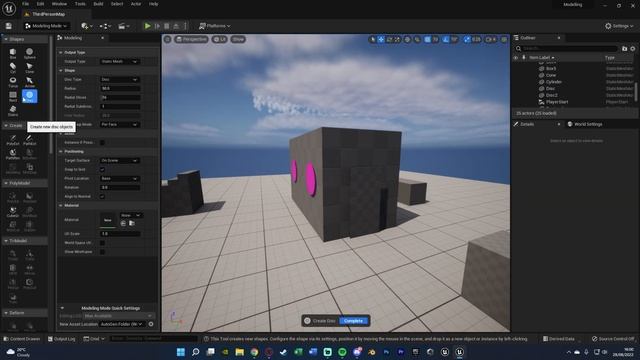Click the Play in editor button
The width and height of the screenshot is (640, 360).
tap(147, 26)
